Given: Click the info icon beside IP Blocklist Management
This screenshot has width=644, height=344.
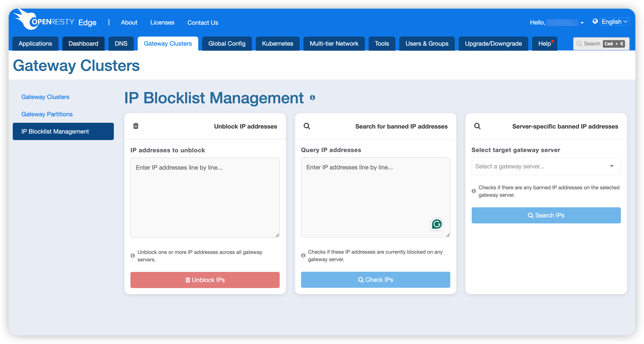Looking at the screenshot, I should [x=312, y=98].
